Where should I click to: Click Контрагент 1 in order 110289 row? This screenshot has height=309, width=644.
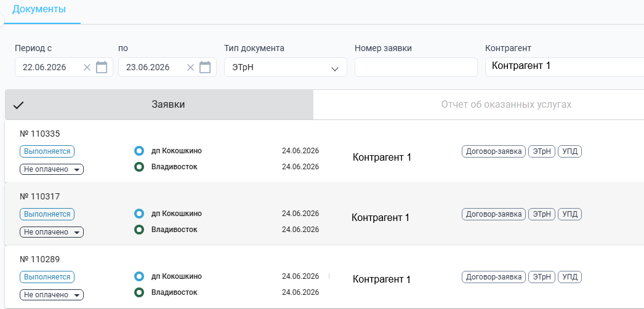(x=382, y=279)
